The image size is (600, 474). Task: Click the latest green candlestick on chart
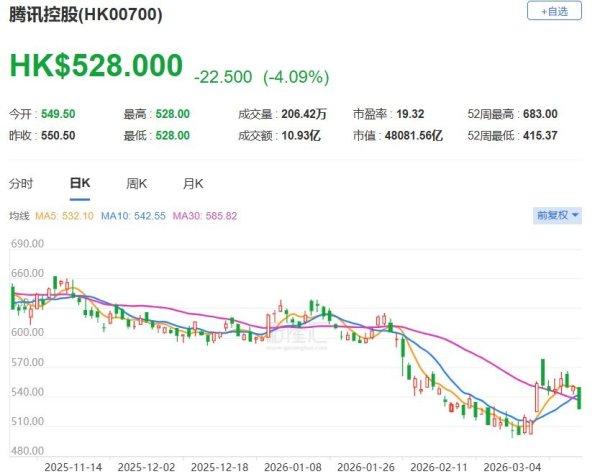[579, 398]
